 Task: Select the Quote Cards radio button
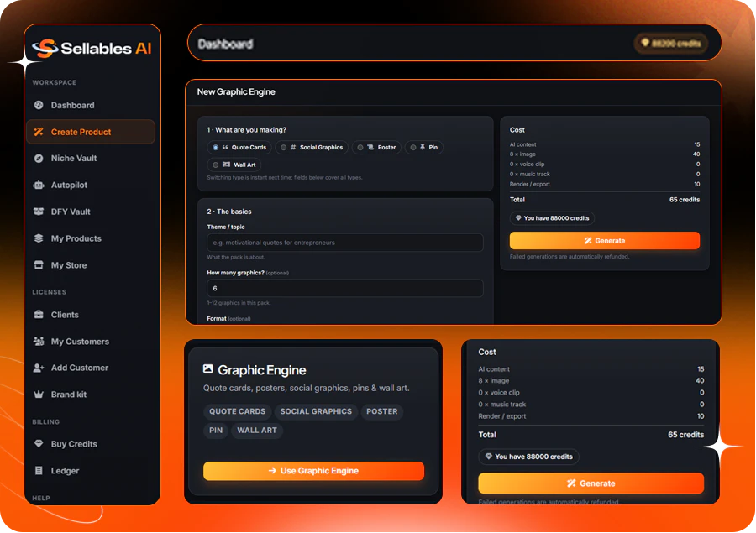pyautogui.click(x=216, y=148)
